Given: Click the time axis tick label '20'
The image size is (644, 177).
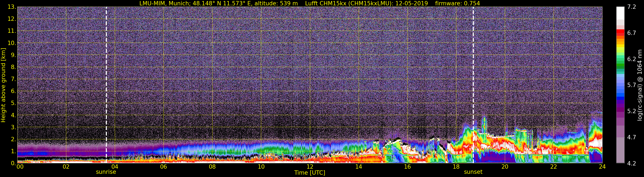Looking at the screenshot, I should (x=505, y=167).
